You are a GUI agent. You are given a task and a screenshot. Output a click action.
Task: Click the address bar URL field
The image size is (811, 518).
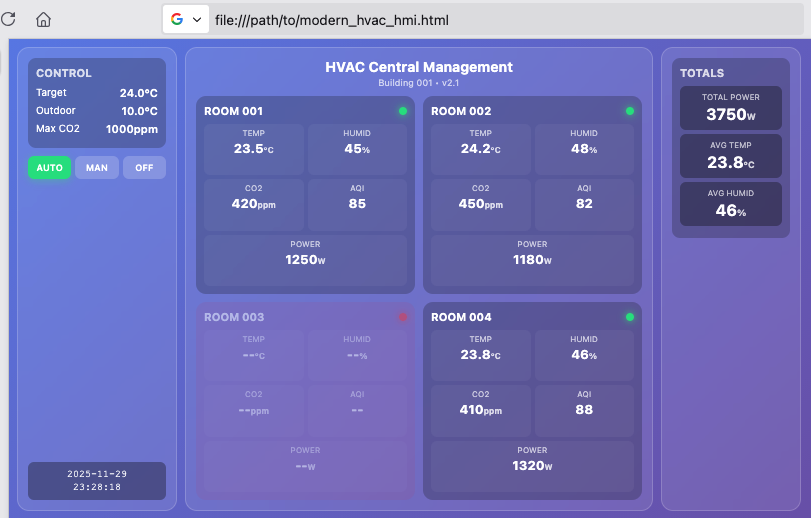coord(507,20)
